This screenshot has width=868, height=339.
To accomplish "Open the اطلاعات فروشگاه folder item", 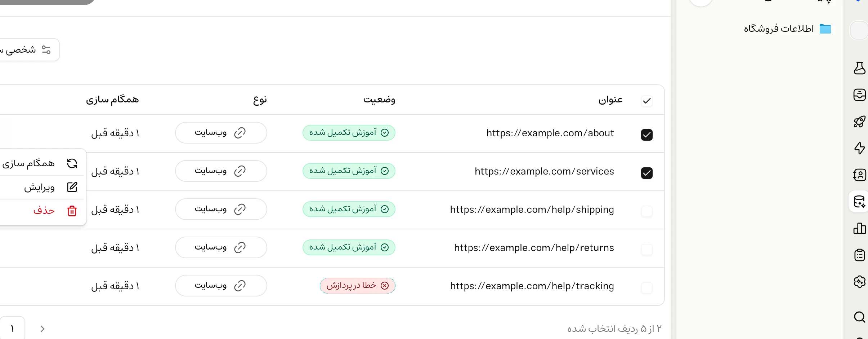I will tap(787, 29).
